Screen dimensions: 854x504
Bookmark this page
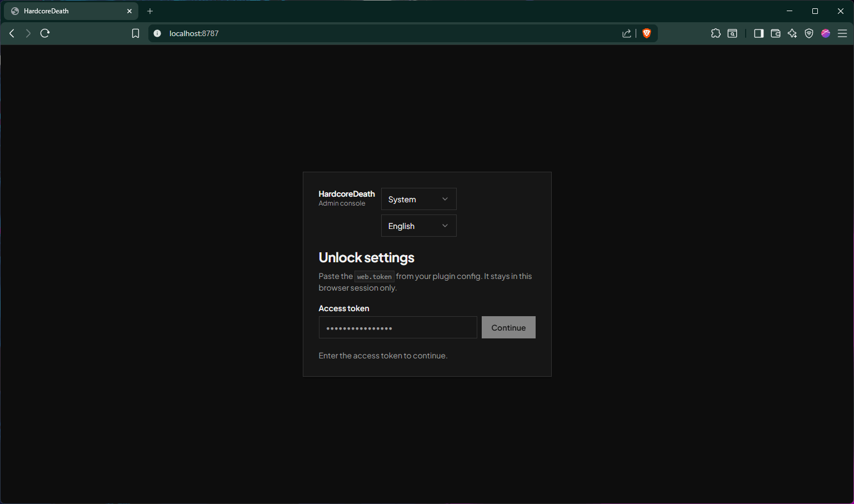(136, 33)
